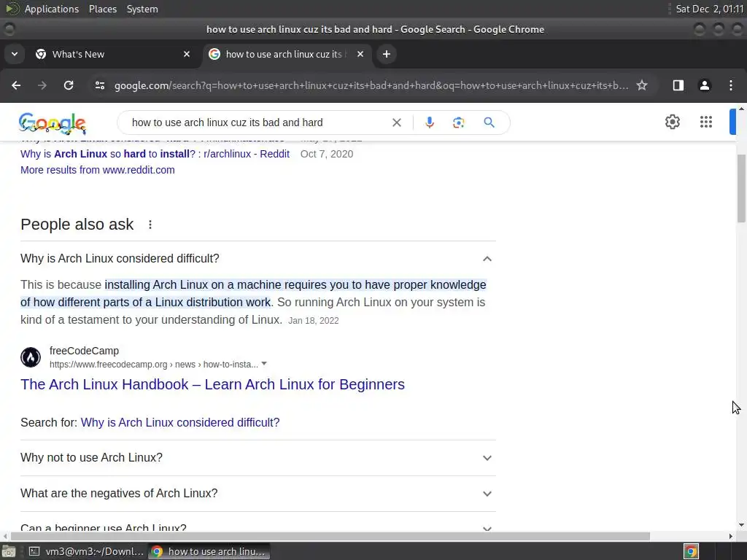Open 'More results from www.reddit.com'
This screenshot has width=747, height=560.
pyautogui.click(x=98, y=170)
